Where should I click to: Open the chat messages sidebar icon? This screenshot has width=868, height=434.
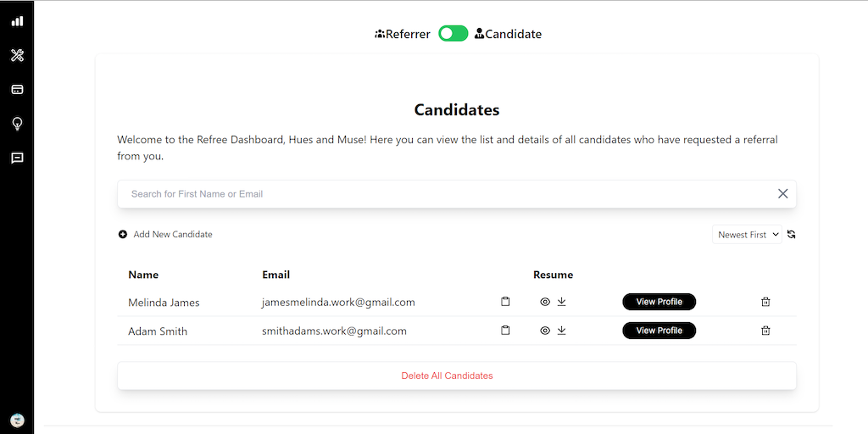pyautogui.click(x=17, y=158)
